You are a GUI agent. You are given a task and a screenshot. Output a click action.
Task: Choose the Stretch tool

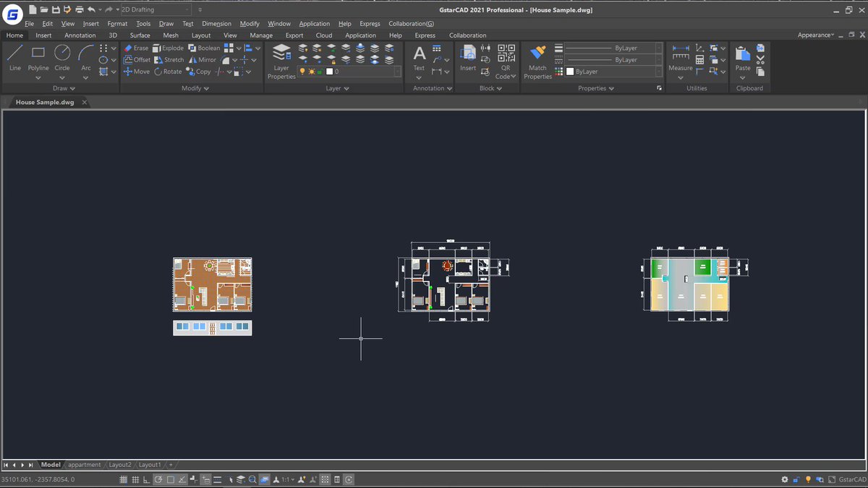(169, 60)
